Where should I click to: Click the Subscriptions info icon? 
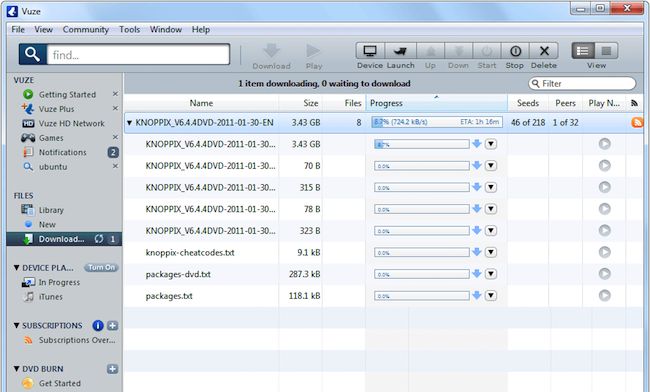tap(98, 326)
